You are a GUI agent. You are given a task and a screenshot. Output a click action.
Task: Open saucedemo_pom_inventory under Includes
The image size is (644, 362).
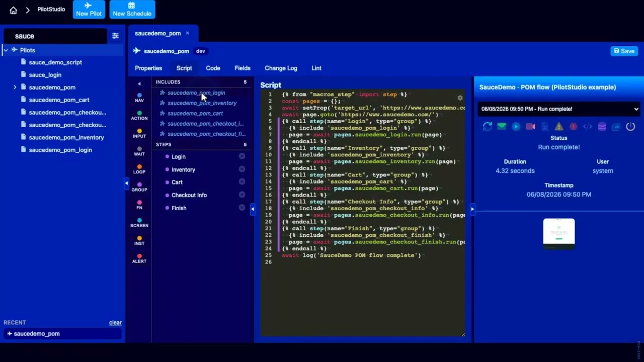point(202,103)
